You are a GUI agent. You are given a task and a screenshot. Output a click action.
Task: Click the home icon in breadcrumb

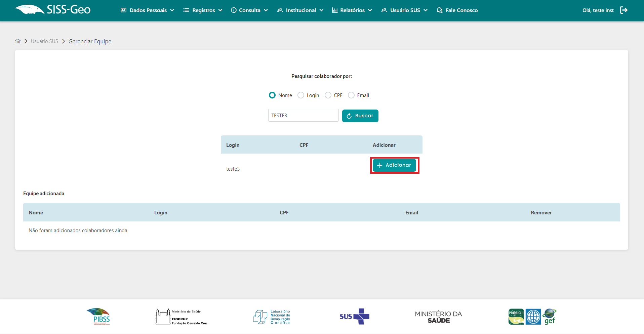click(18, 41)
